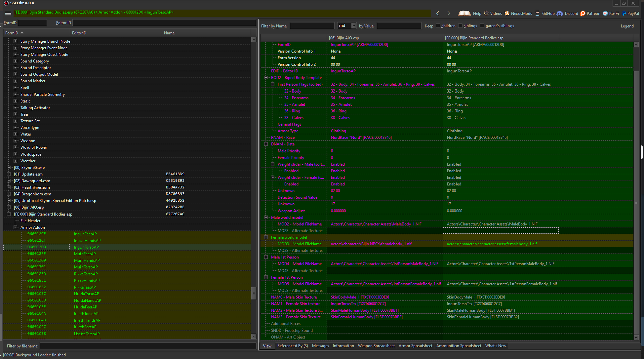Screen dimensions: 644x359
Task: Toggle the parent's siblings checkbox
Action: pyautogui.click(x=482, y=26)
